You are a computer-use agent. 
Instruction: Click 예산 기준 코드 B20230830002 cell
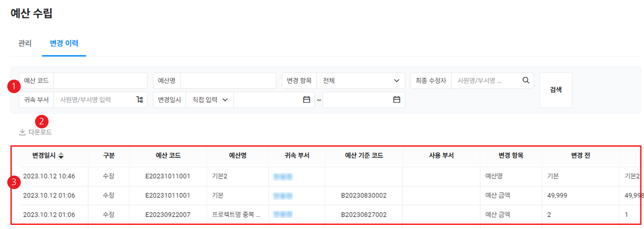363,195
